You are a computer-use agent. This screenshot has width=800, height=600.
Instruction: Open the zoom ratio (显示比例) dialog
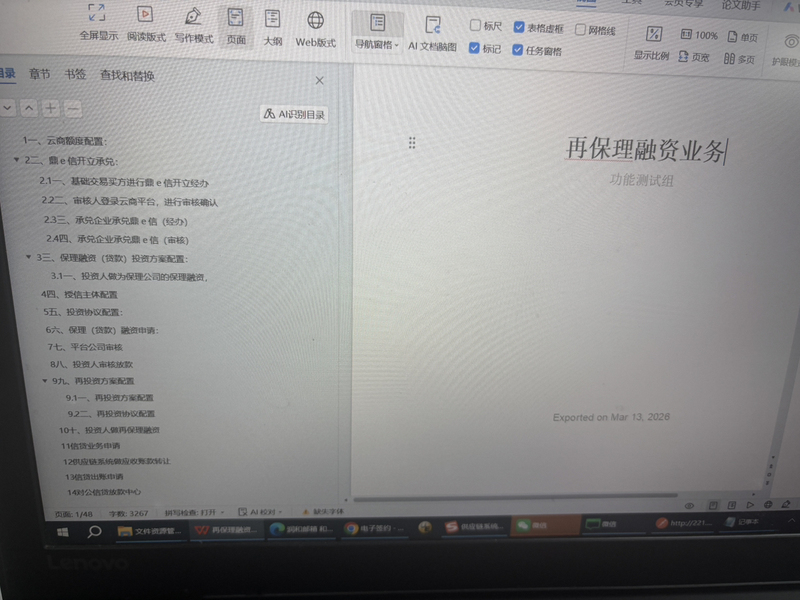click(x=652, y=44)
